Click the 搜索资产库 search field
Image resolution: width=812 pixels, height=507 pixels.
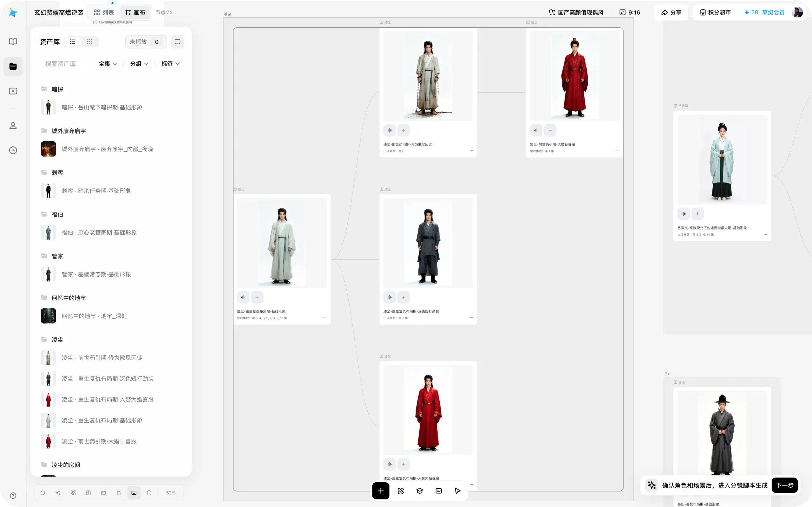(66, 64)
